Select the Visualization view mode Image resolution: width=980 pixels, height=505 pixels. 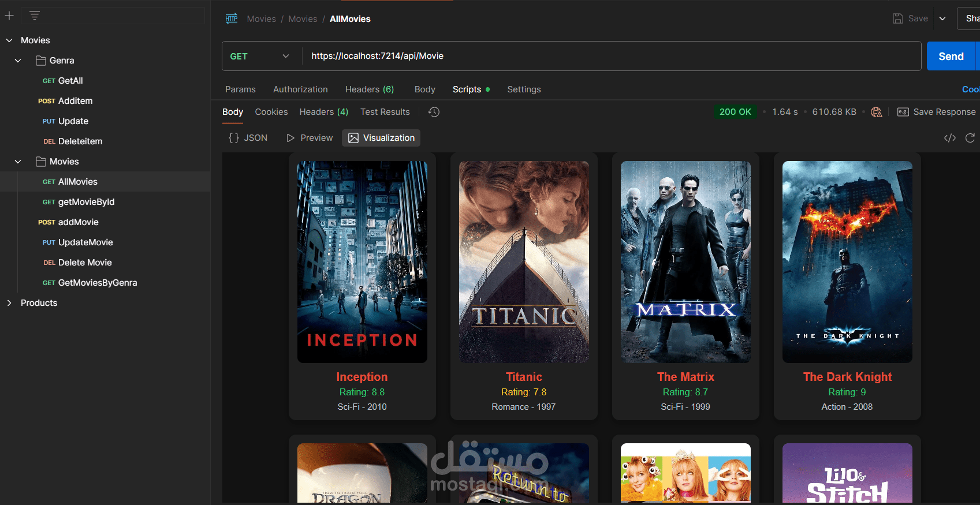coord(381,138)
